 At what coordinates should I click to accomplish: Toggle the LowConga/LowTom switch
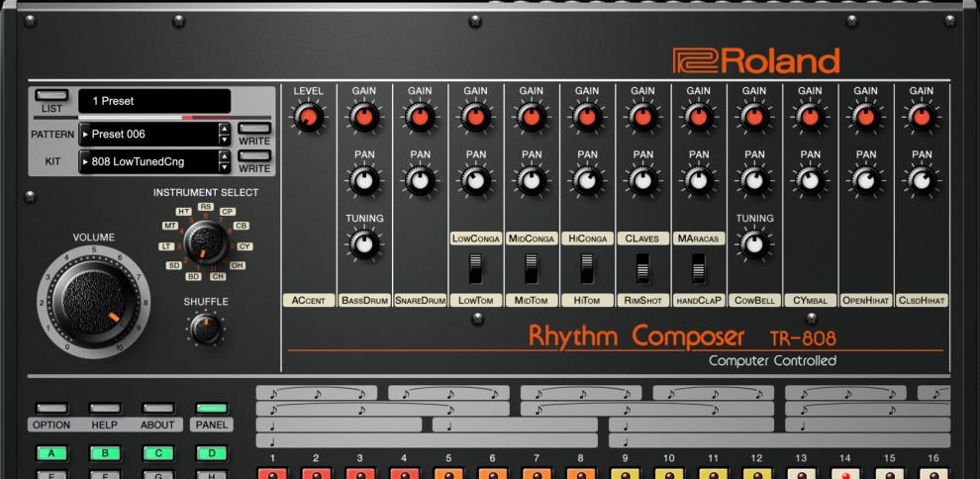476,268
